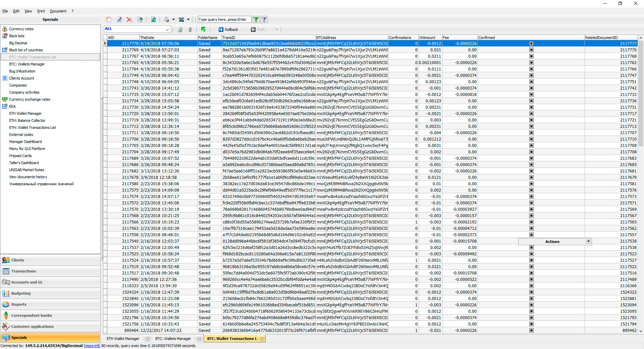Image resolution: width=644 pixels, height=349 pixels.
Task: Click the paperclip attachments icon
Action: pos(190,30)
